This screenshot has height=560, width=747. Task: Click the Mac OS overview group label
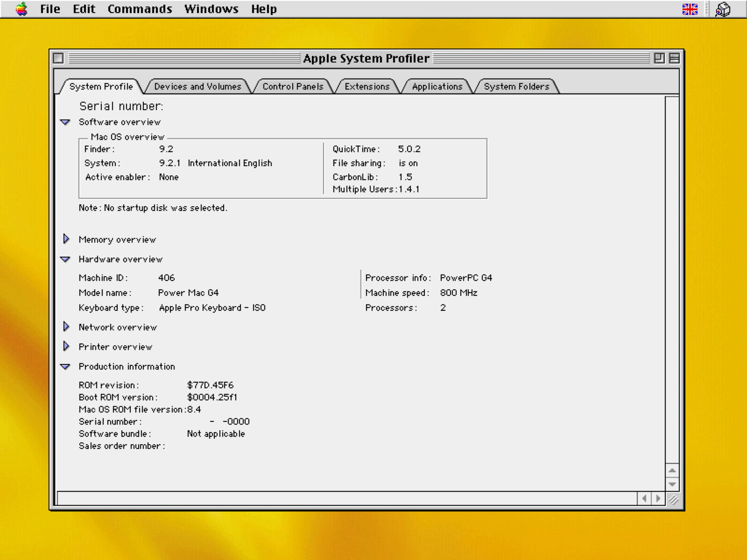coord(127,137)
